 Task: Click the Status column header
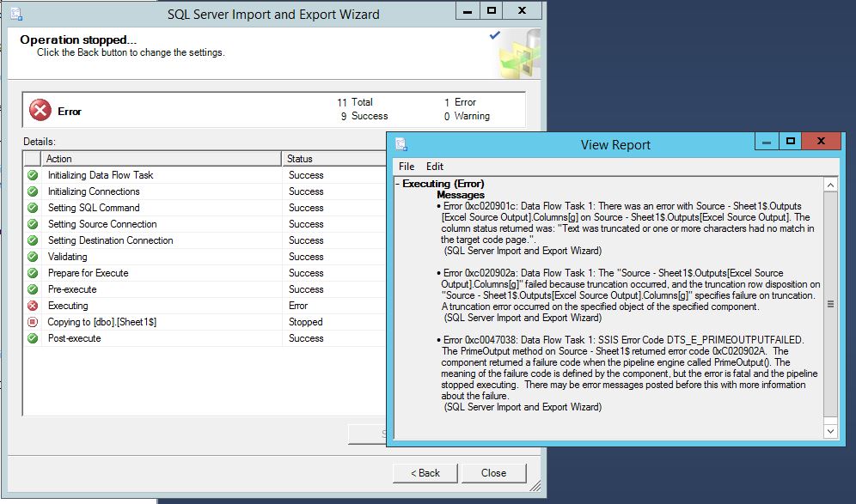click(x=334, y=159)
